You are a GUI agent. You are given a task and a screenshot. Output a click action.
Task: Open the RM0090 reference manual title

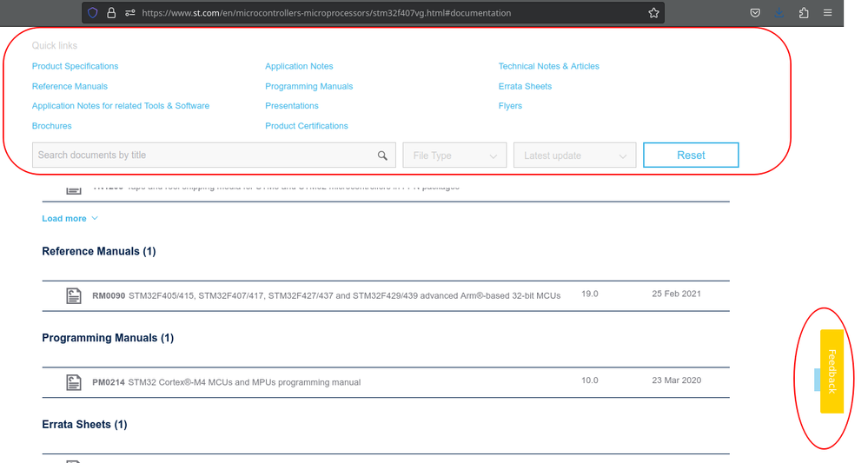327,296
